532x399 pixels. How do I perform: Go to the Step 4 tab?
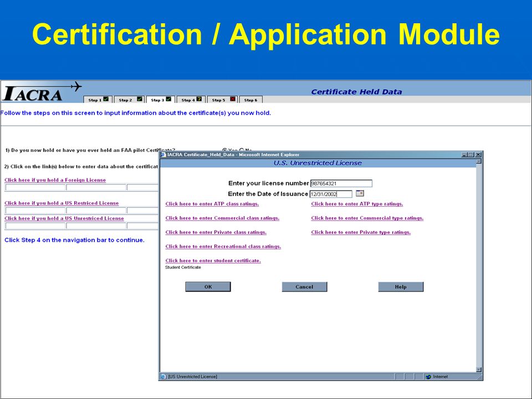tap(191, 99)
